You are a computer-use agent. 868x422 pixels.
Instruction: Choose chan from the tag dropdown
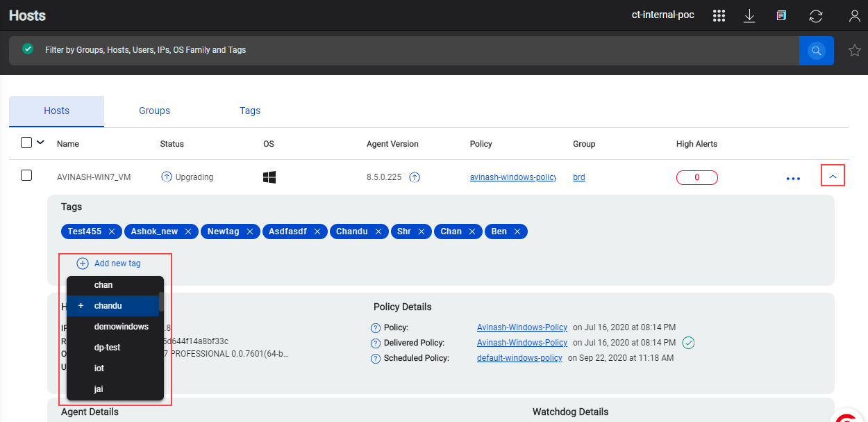tap(112, 285)
